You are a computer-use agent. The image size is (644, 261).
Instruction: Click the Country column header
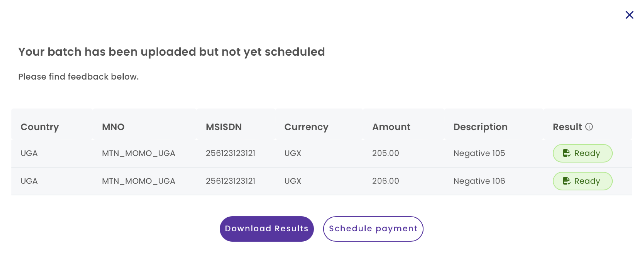pos(40,127)
